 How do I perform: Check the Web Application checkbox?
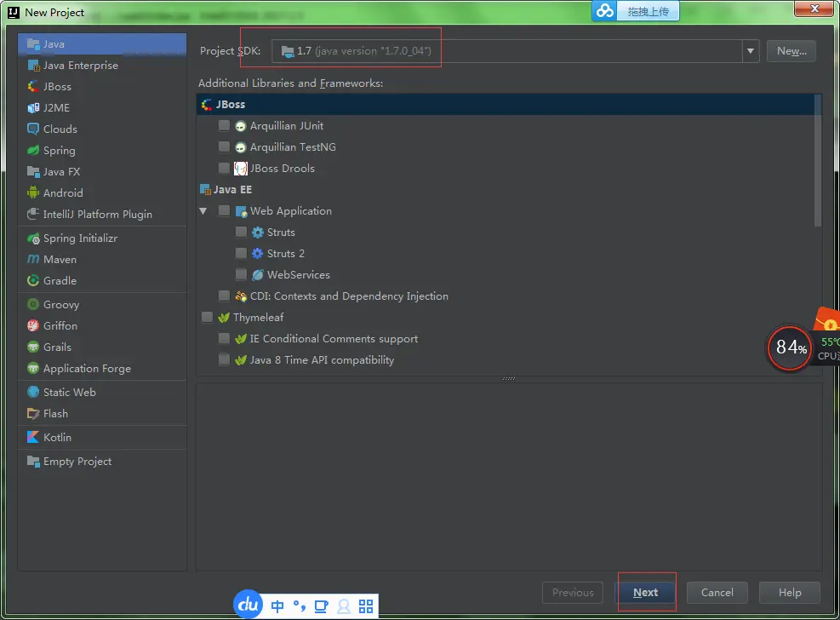pyautogui.click(x=224, y=210)
